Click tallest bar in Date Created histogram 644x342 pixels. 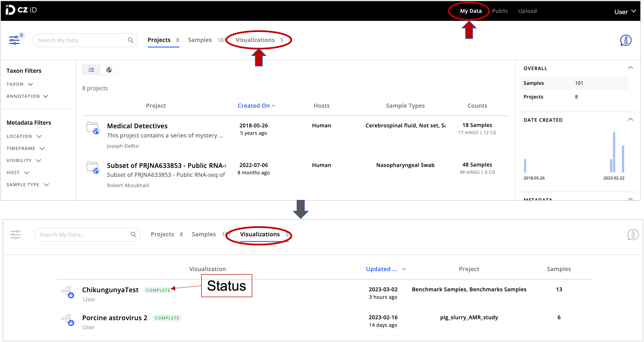pos(614,152)
